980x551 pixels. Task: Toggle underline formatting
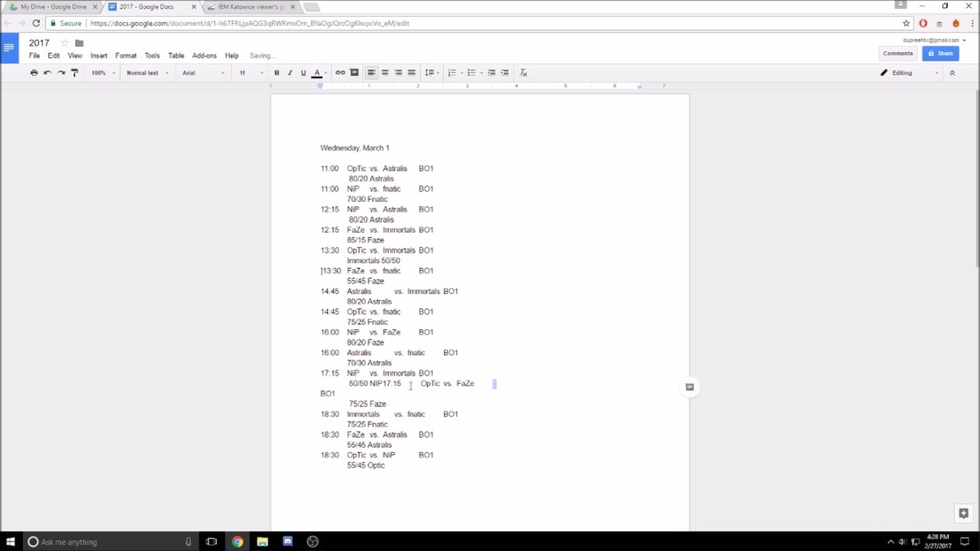pos(303,73)
